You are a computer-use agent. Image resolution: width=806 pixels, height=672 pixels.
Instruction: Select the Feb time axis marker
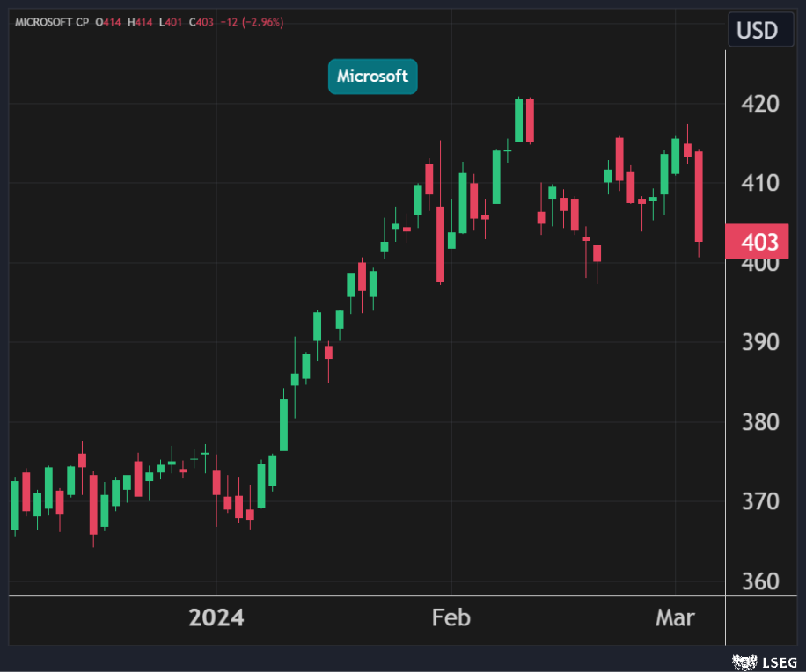click(x=451, y=618)
